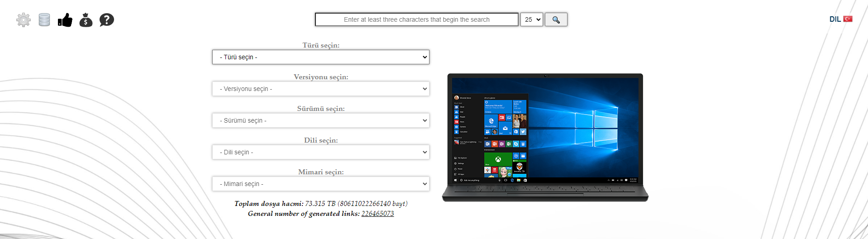Screen dimensions: 868x239
Task: Expand the Sürümü seçin dropdown
Action: pos(321,120)
